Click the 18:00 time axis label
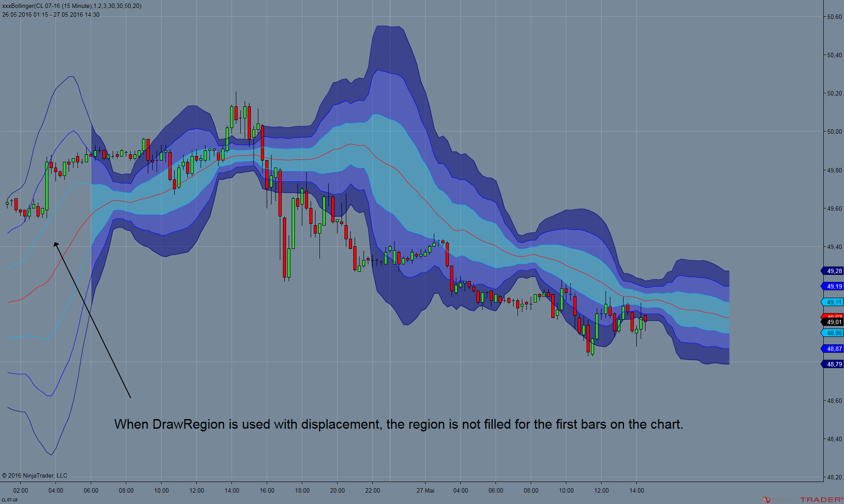The image size is (844, 504). [302, 490]
